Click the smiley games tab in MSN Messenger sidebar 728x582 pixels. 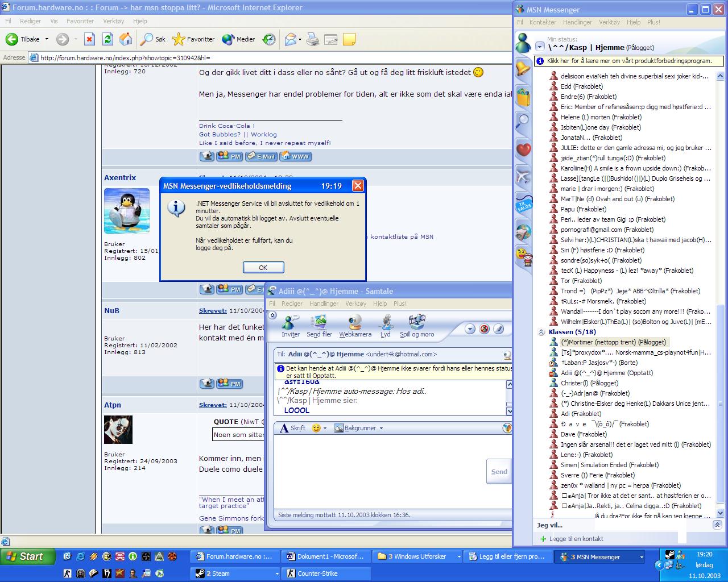click(x=523, y=256)
